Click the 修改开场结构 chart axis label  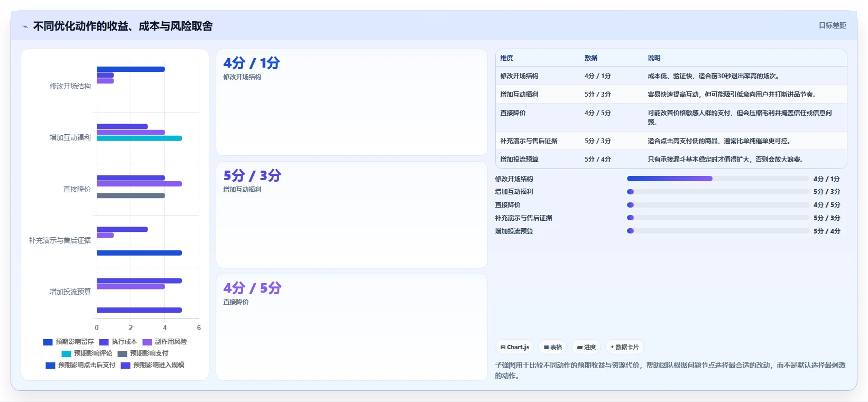coord(70,86)
